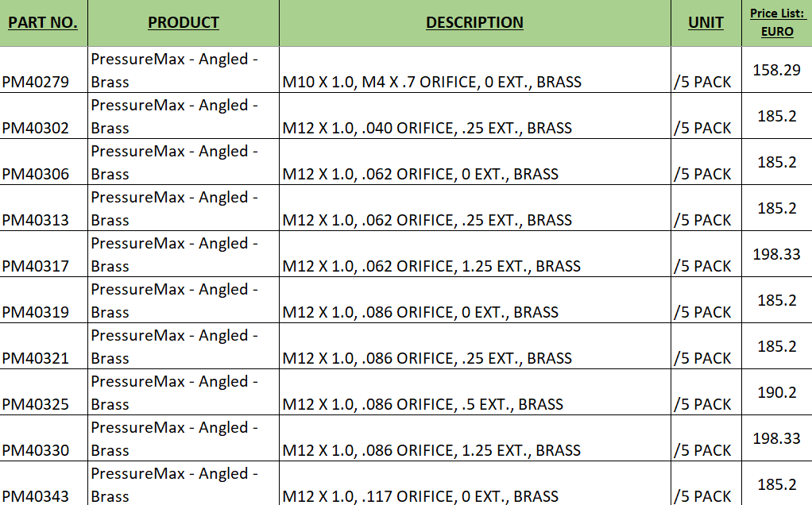This screenshot has width=812, height=505.
Task: Select the 158.29 price cell
Action: (777, 70)
